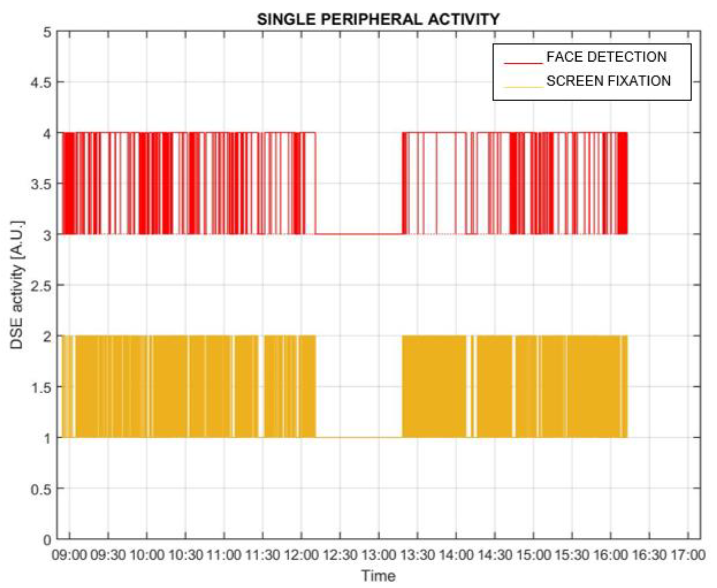Click the Time x-axis label
The width and height of the screenshot is (717, 588).
378,576
